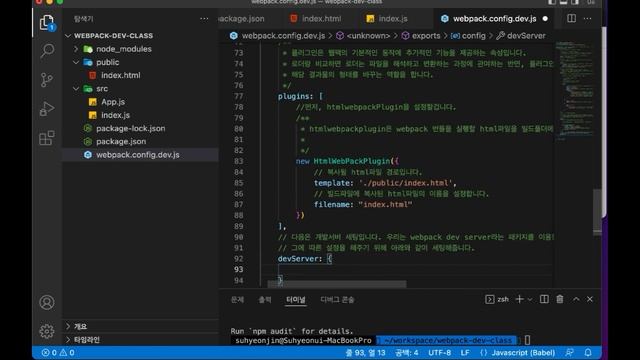Change file encoding UTF-8

tap(440, 353)
